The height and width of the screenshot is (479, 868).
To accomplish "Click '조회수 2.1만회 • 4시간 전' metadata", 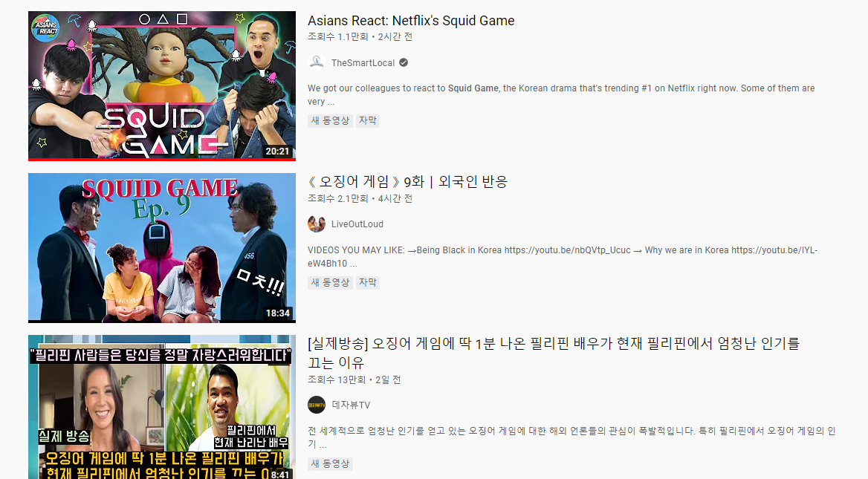I will point(360,198).
